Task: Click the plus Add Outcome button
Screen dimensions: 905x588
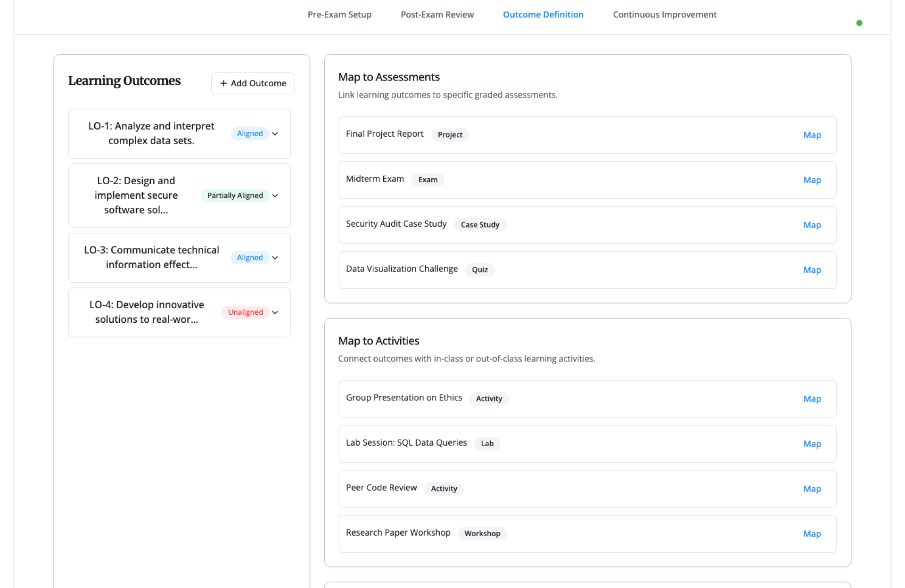Action: [x=253, y=83]
